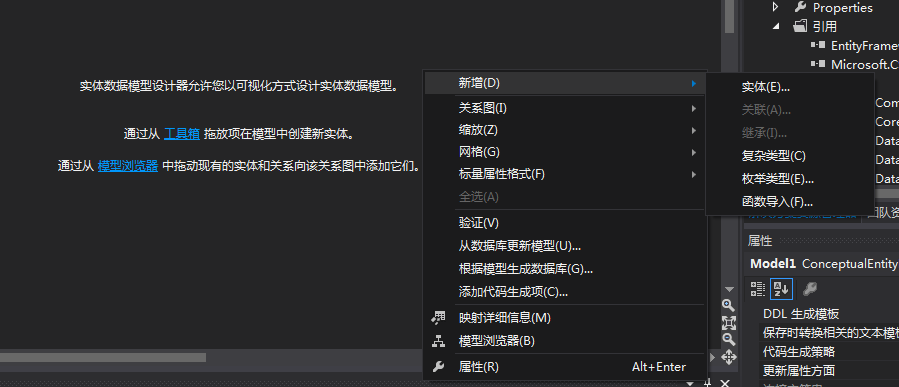
Task: Click the horizontal scrollbar thumb below designer
Action: click(x=103, y=357)
